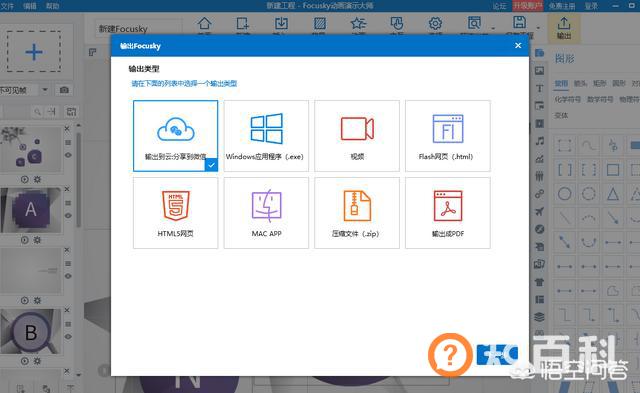Viewport: 640px width, 393px height.
Task: Toggle eye visibility of the third frame
Action: [68, 276]
